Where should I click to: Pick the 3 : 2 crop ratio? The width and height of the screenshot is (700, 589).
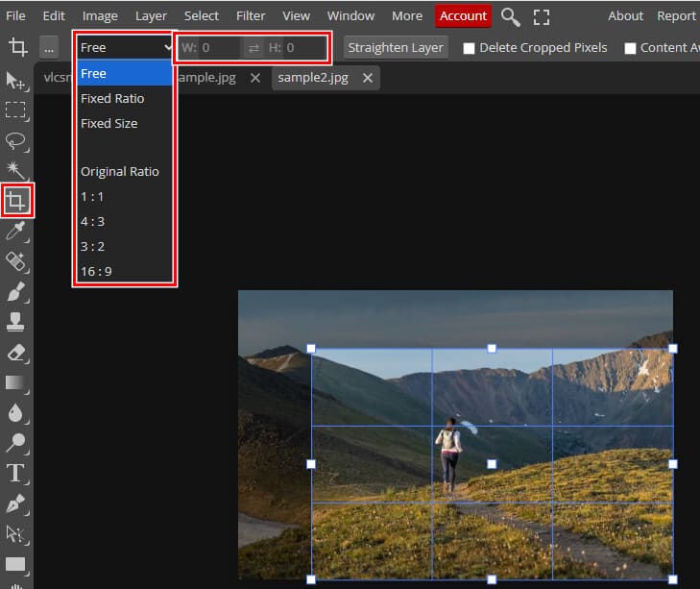coord(125,246)
